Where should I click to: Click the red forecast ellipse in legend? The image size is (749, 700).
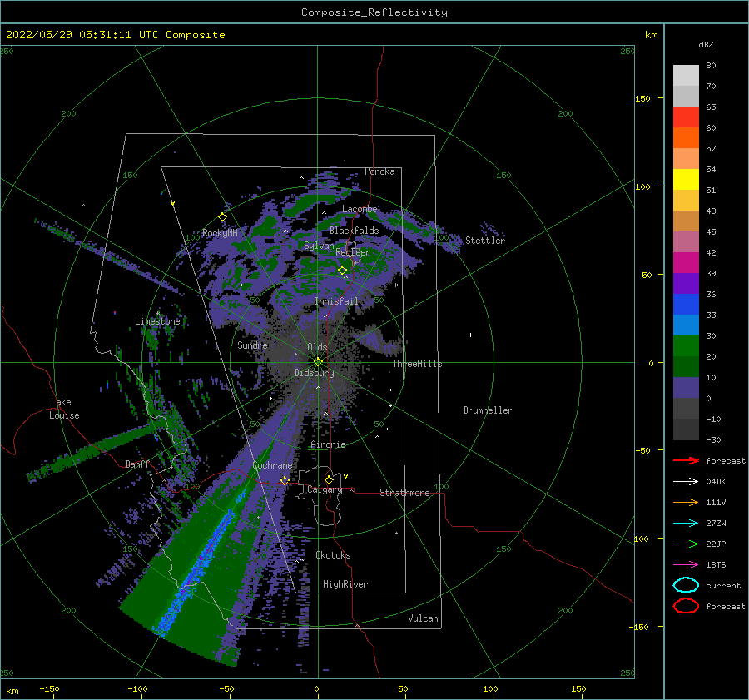pos(686,606)
